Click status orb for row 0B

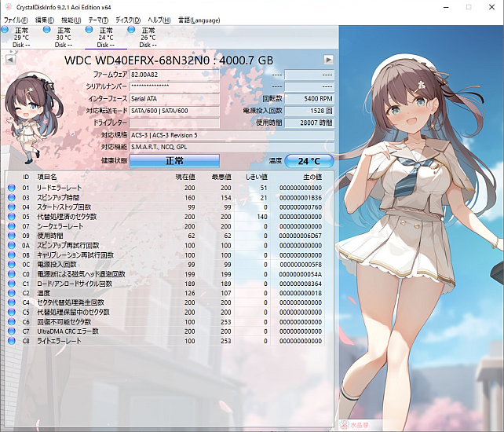(12, 254)
